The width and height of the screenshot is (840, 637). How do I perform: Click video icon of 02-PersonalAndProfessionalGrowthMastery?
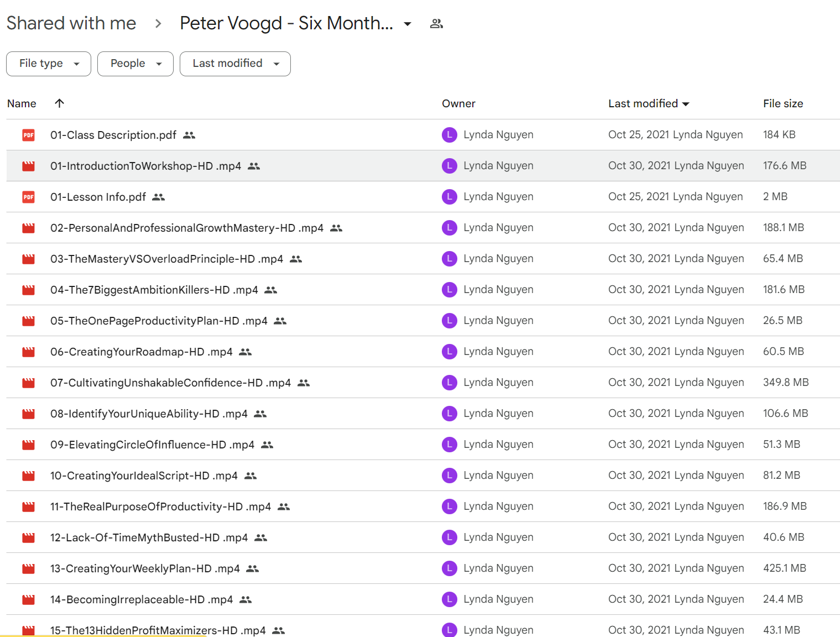pyautogui.click(x=28, y=228)
